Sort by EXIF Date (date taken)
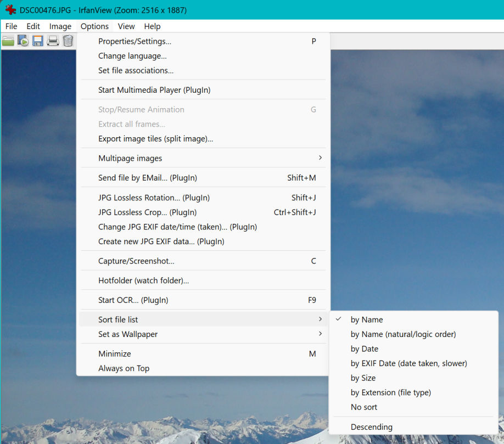The height and width of the screenshot is (444, 504). 408,363
